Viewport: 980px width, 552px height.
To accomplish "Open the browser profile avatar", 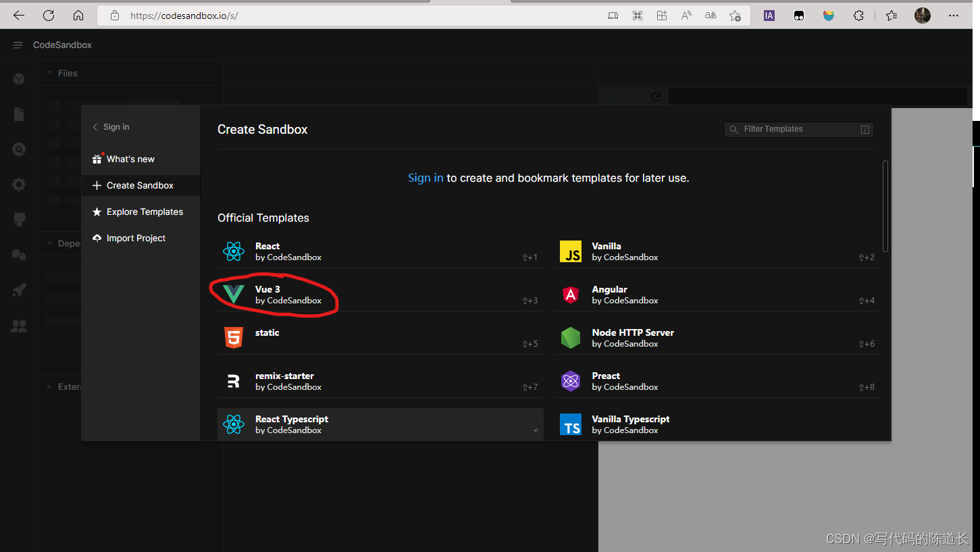I will [923, 15].
